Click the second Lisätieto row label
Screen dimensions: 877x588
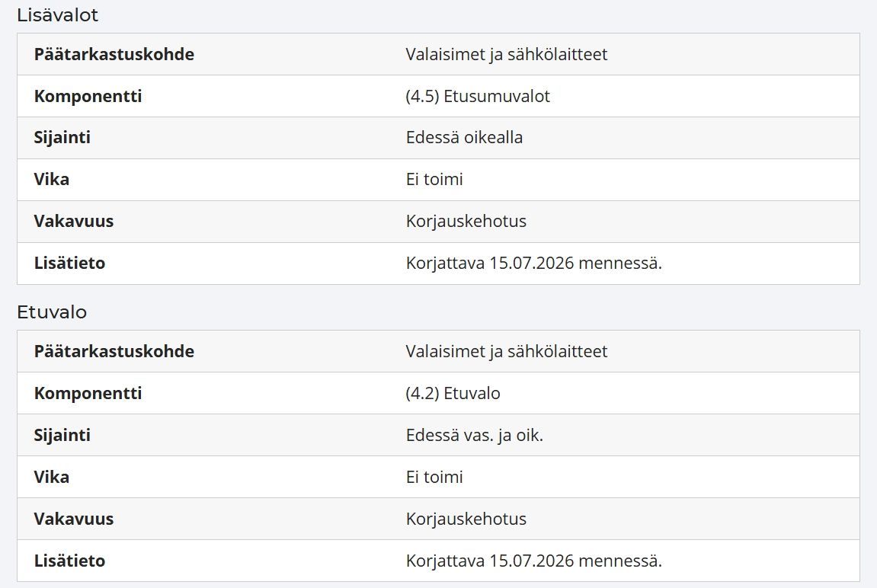click(x=69, y=561)
